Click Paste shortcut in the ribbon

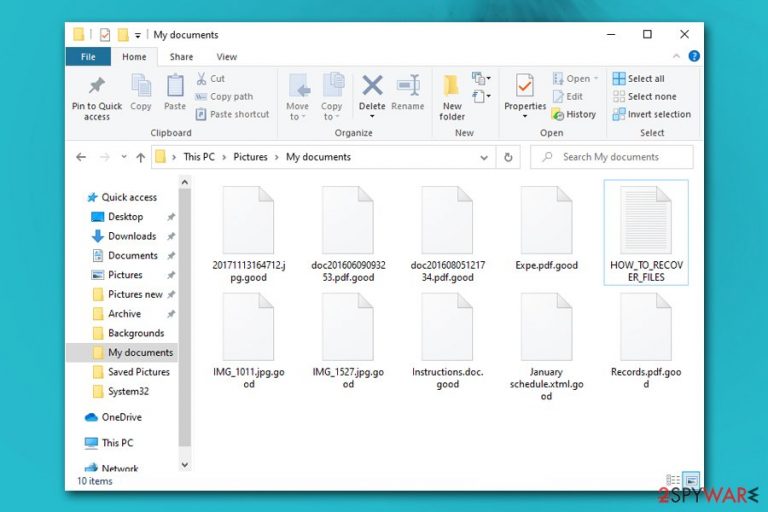tap(232, 114)
